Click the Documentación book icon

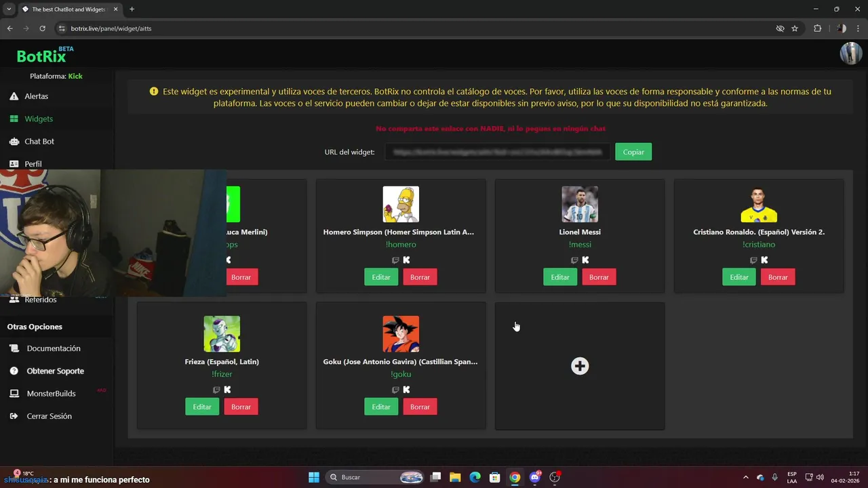click(x=14, y=348)
